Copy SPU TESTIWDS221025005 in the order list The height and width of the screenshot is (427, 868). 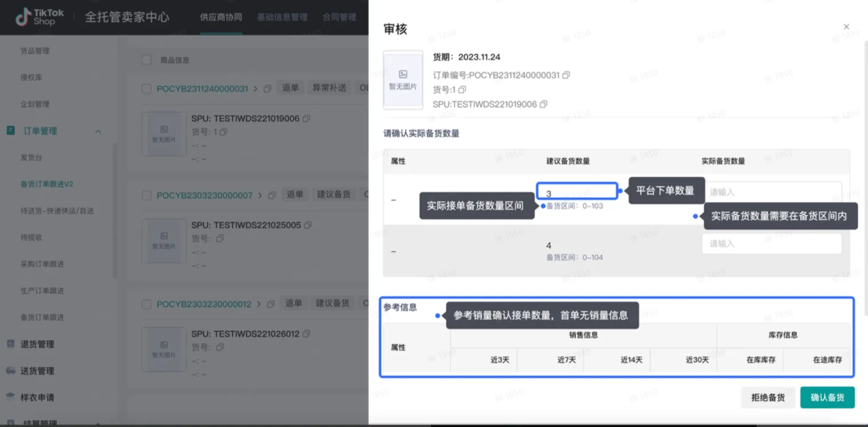(x=308, y=225)
